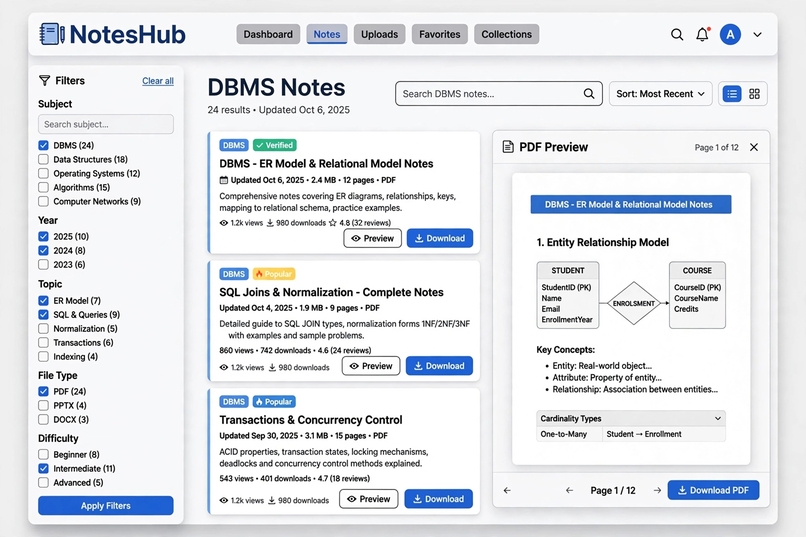This screenshot has height=537, width=806.
Task: Click the star rating icon on ER Model notes
Action: (x=333, y=223)
